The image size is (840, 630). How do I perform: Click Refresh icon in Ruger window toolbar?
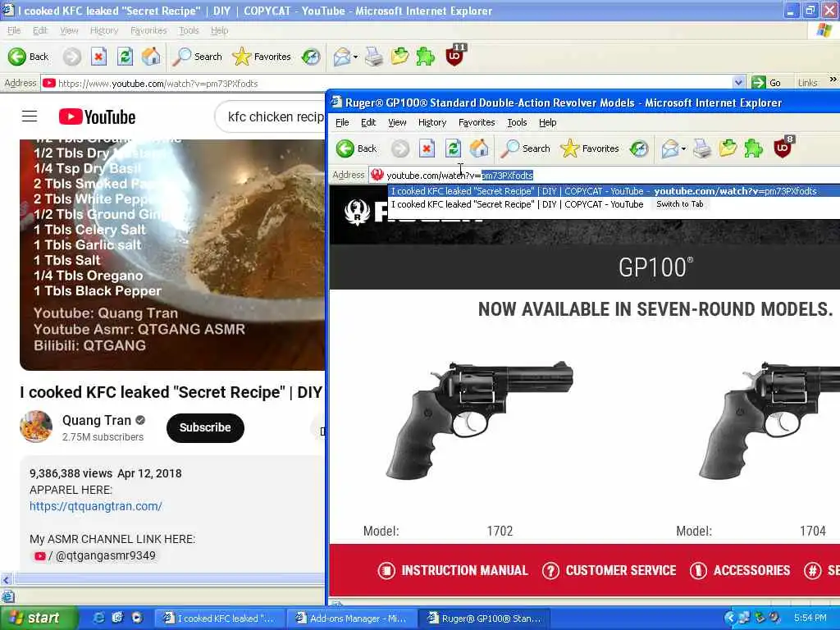click(453, 148)
